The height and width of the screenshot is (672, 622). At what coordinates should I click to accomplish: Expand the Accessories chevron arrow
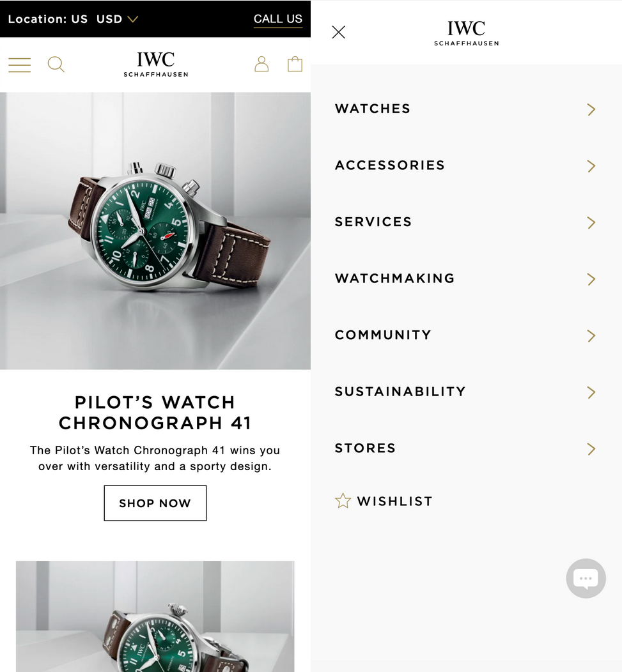pyautogui.click(x=591, y=166)
